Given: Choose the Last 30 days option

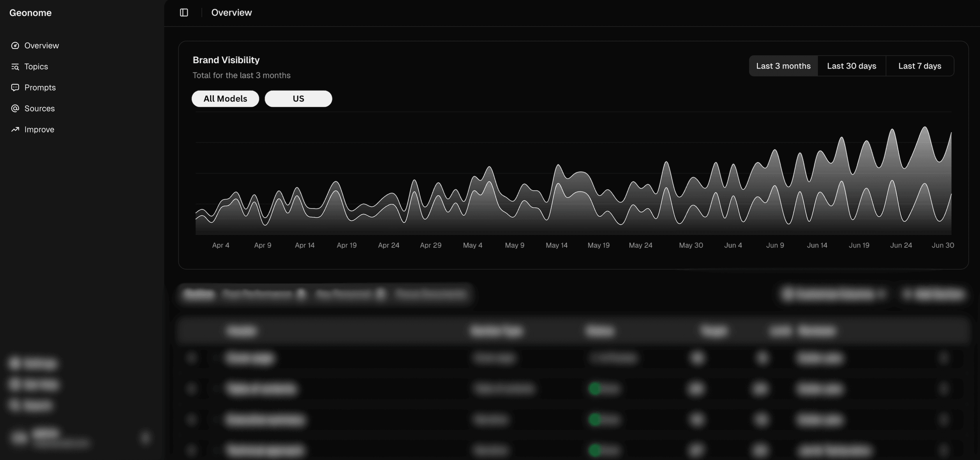Looking at the screenshot, I should tap(852, 66).
